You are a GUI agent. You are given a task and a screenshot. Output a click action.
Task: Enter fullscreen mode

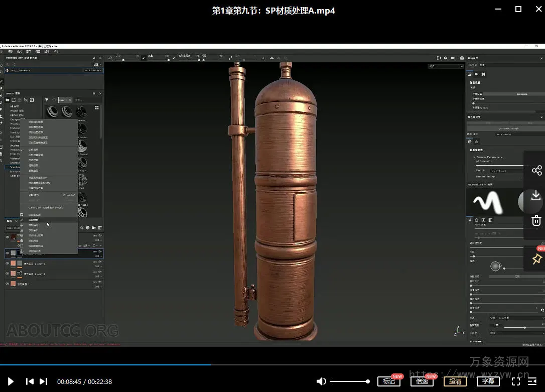pyautogui.click(x=515, y=381)
